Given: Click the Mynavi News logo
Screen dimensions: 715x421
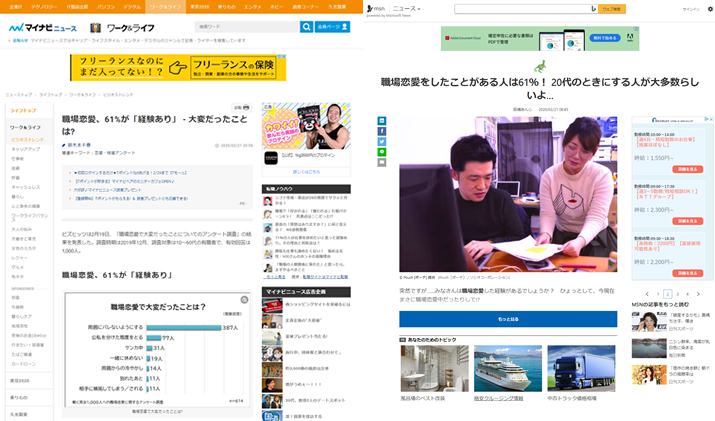Looking at the screenshot, I should (46, 27).
